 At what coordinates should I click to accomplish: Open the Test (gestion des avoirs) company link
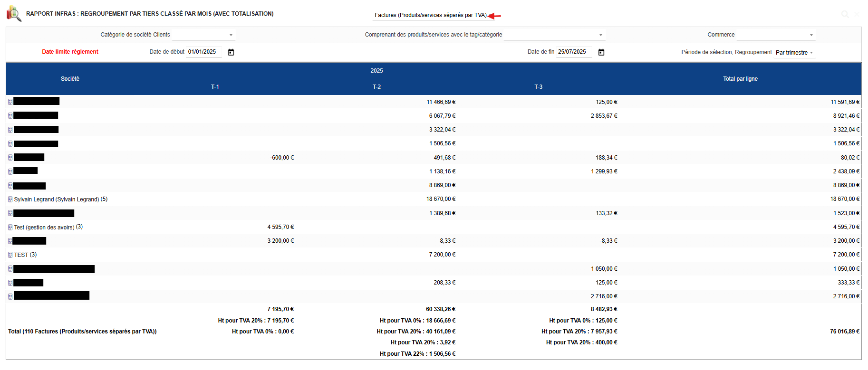coord(44,228)
